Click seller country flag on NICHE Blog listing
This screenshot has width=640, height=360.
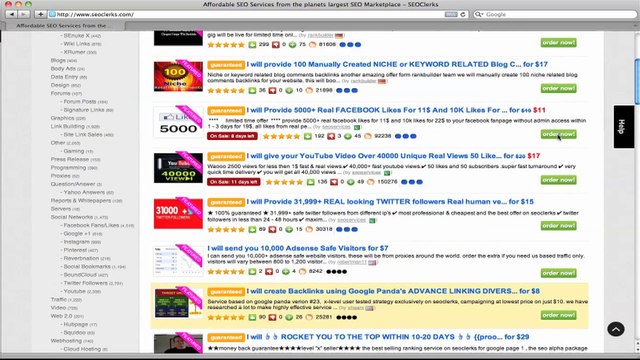coord(382,82)
